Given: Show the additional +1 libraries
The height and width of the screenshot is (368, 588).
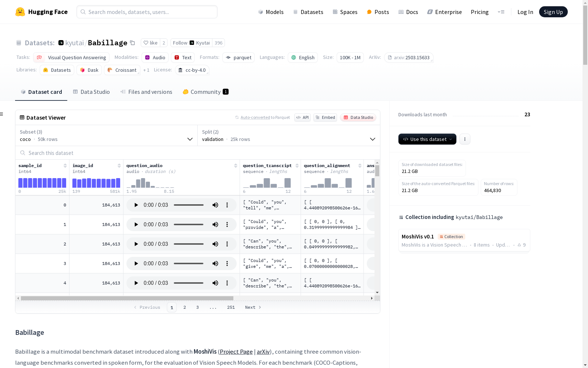Looking at the screenshot, I should tap(146, 70).
